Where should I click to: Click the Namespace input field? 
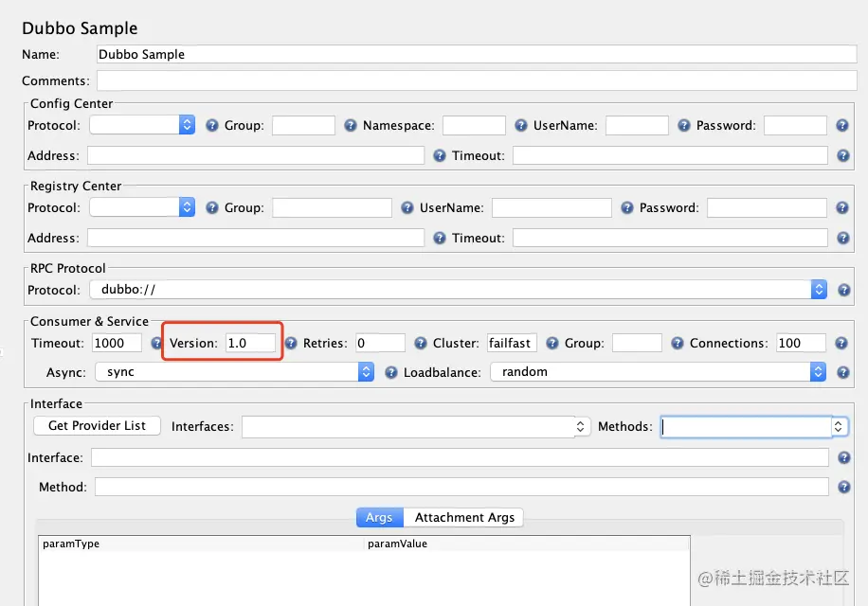point(474,126)
